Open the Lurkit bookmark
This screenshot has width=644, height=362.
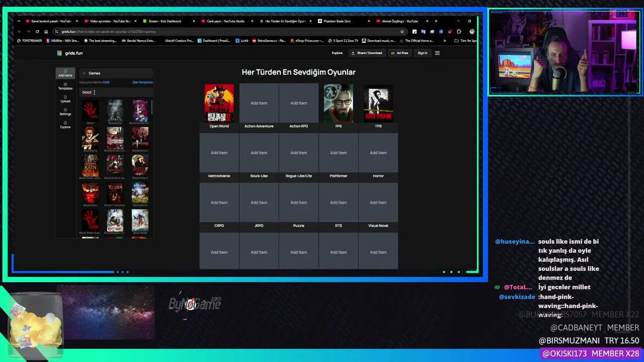click(242, 41)
